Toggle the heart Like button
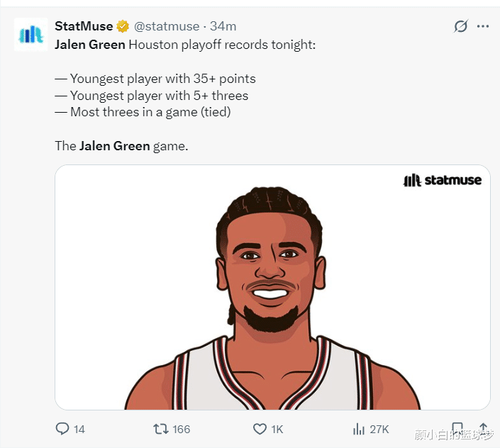 point(260,429)
